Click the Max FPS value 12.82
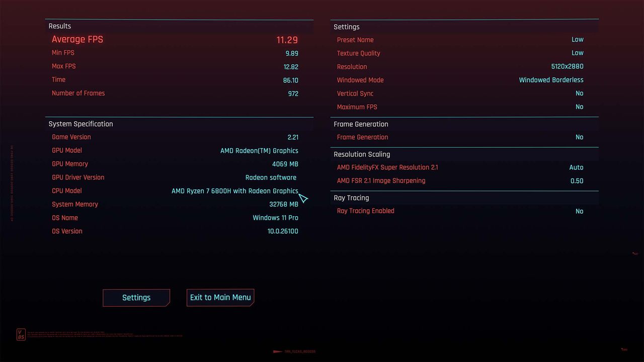This screenshot has height=362, width=644. tap(291, 67)
